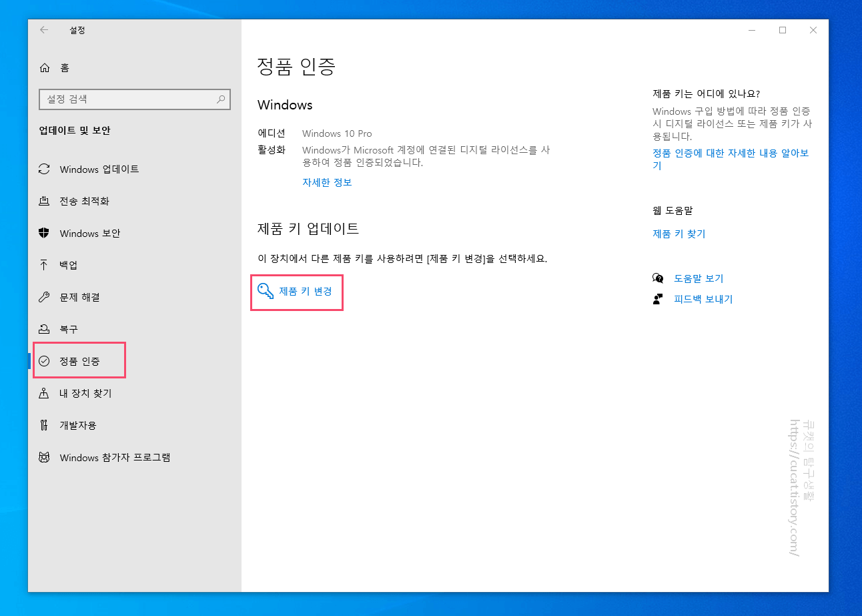The image size is (862, 616).
Task: Go to 개발자용 settings
Action: (135, 425)
